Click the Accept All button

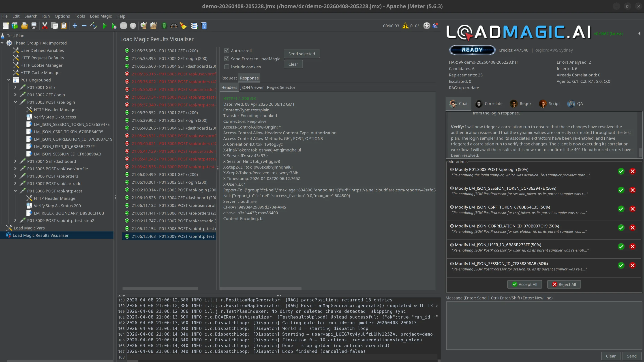[x=524, y=284]
